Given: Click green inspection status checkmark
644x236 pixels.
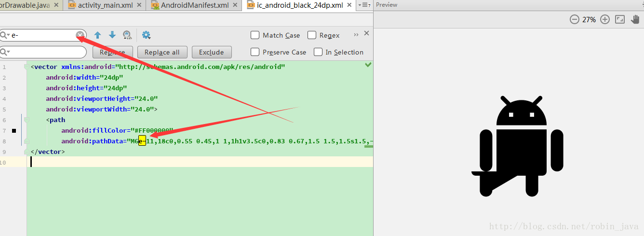Looking at the screenshot, I should (x=368, y=65).
